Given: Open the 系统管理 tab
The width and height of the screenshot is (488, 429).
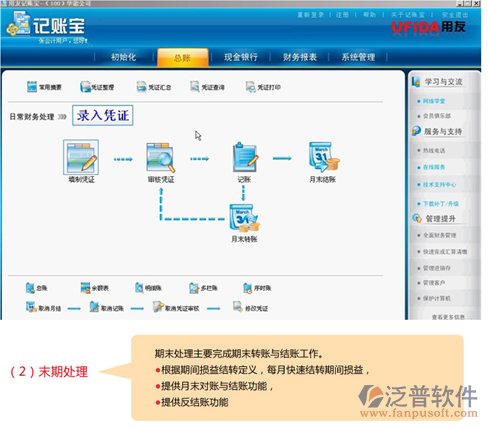Looking at the screenshot, I should click(x=358, y=57).
